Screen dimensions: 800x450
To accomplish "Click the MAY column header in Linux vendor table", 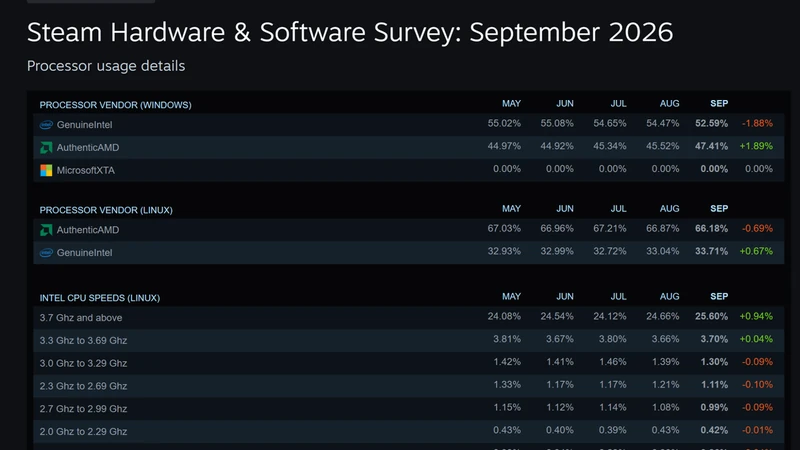I will (x=511, y=209).
